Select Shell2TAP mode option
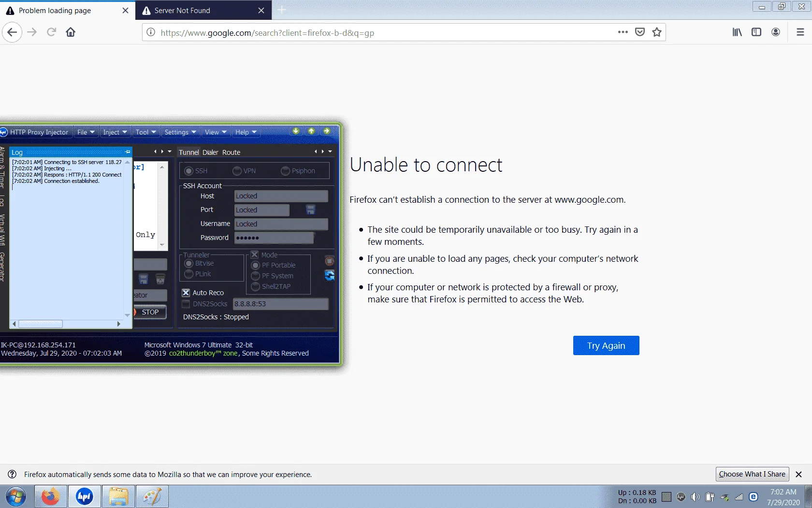Viewport: 812px width, 508px height. coord(256,286)
